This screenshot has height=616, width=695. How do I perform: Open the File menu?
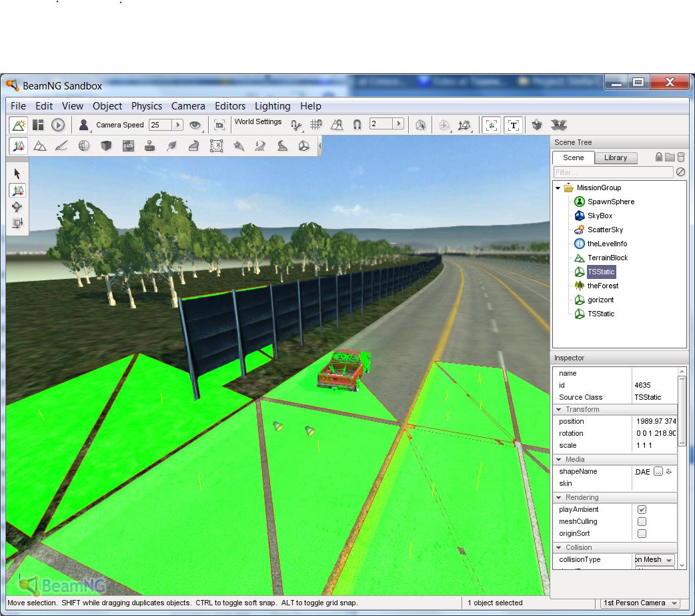(18, 106)
